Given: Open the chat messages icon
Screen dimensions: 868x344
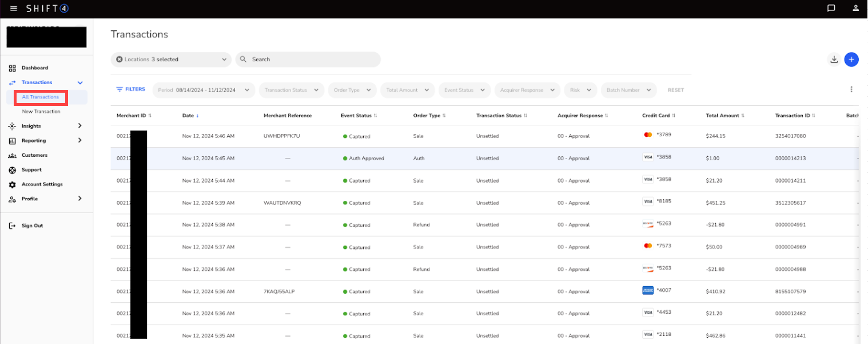Looking at the screenshot, I should pos(831,8).
